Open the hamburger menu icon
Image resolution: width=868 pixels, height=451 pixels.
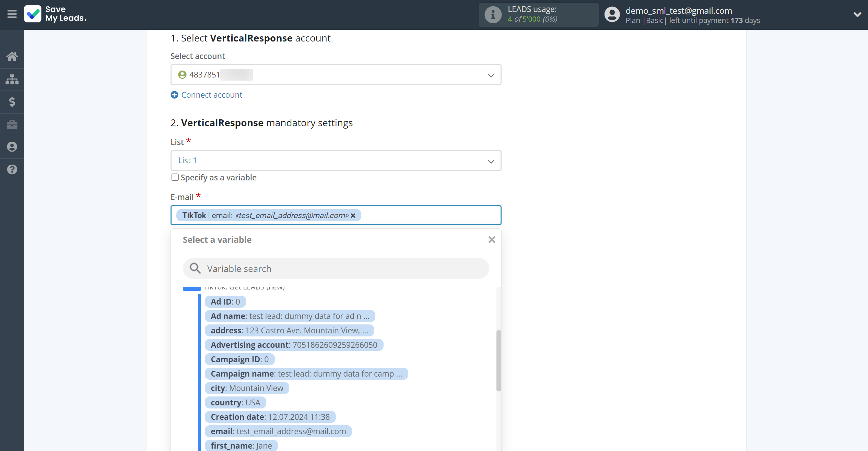pyautogui.click(x=12, y=14)
